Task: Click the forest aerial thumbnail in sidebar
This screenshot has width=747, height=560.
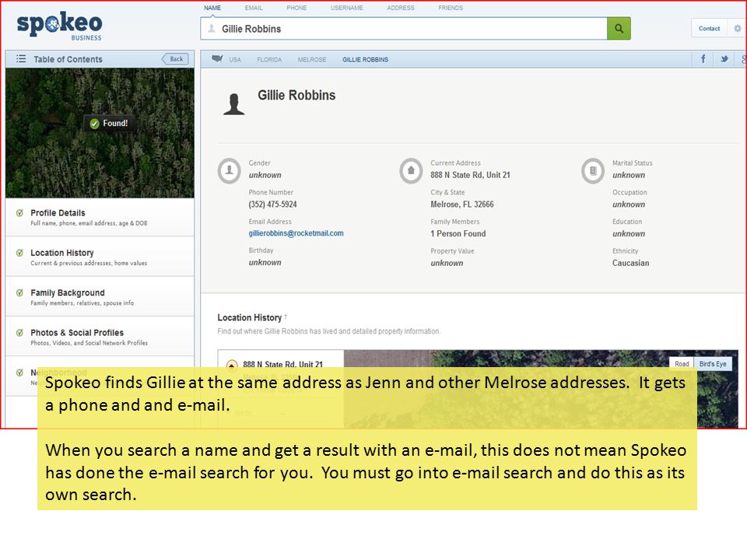Action: (100, 133)
